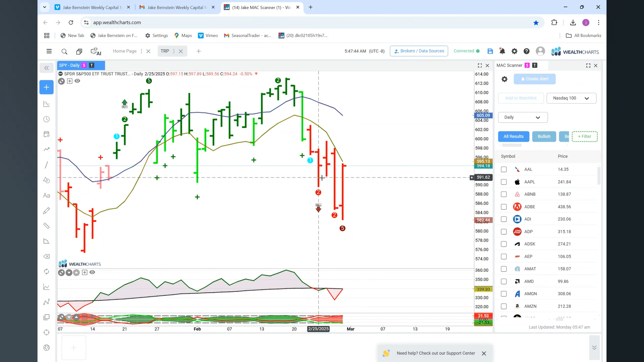Open TRP tab options menu
The height and width of the screenshot is (362, 644).
[x=174, y=51]
